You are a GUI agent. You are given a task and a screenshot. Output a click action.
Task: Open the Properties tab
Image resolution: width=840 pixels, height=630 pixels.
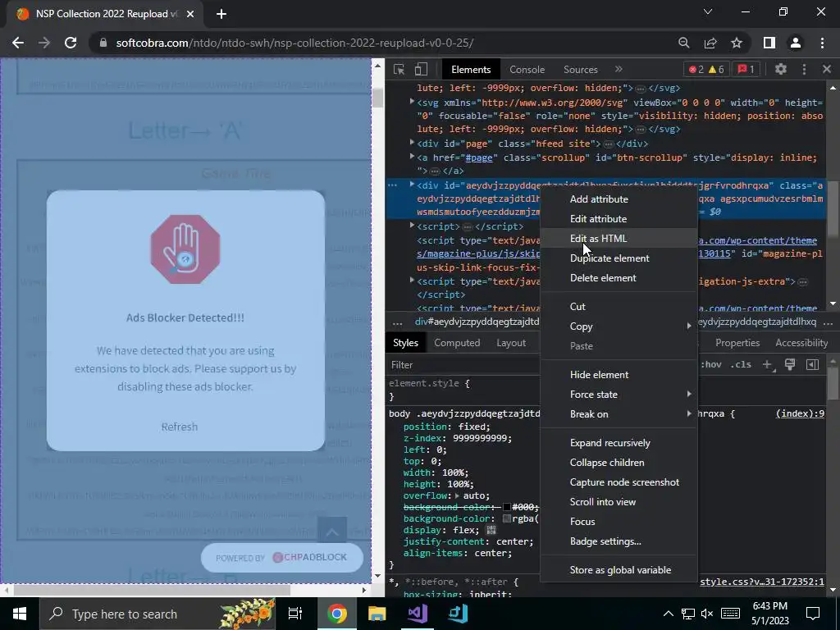[737, 343]
